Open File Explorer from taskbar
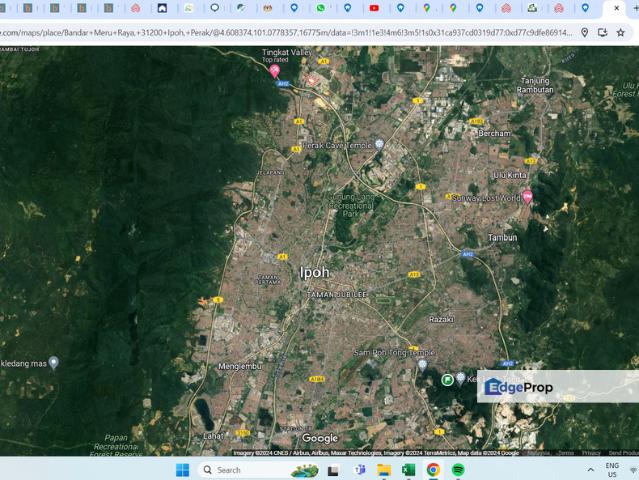 coord(384,469)
